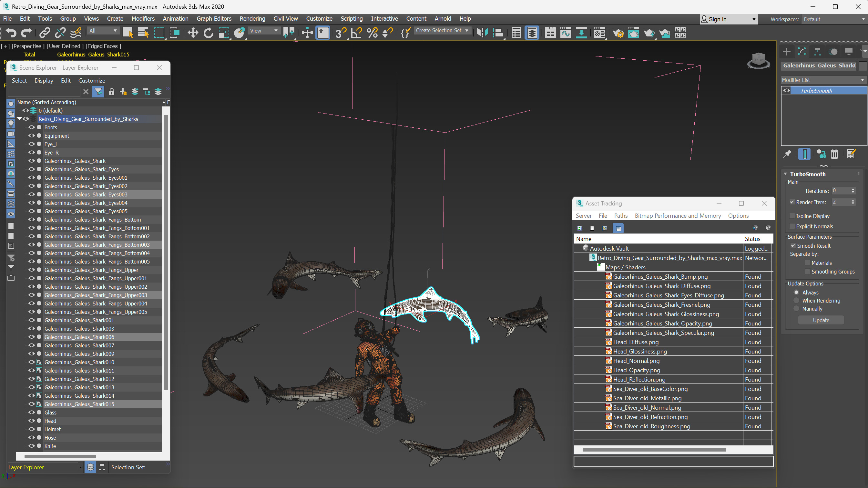The height and width of the screenshot is (488, 868).
Task: Click the Scene Explorer search field
Action: click(x=44, y=92)
